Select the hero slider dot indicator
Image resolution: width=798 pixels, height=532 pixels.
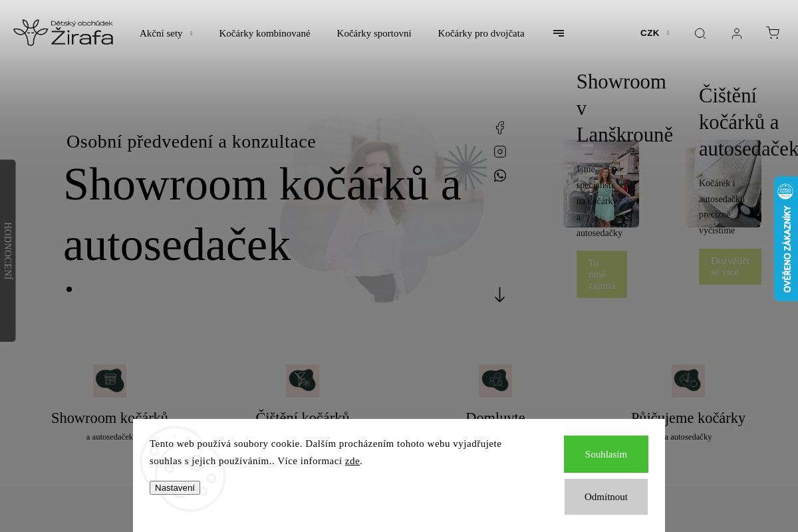[69, 289]
